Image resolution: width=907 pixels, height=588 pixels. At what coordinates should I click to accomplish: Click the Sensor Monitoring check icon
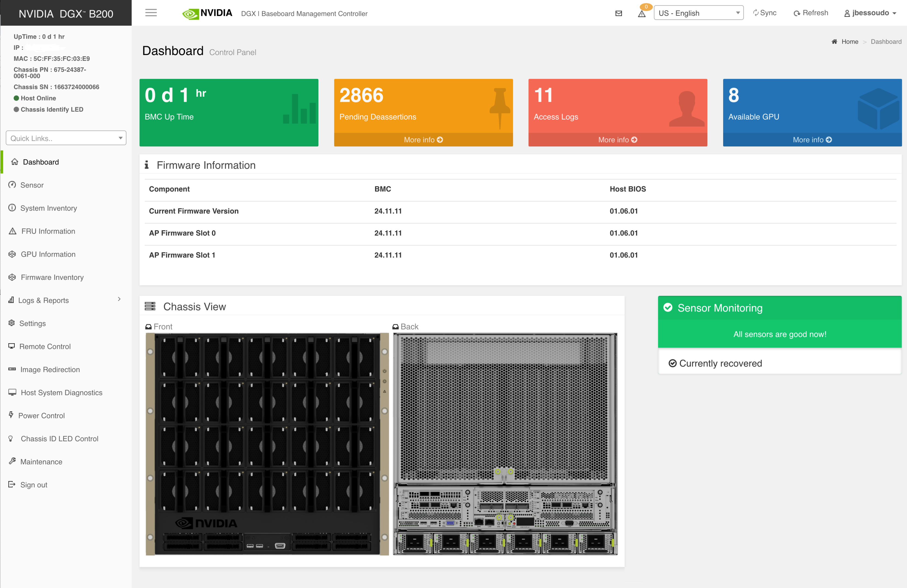668,307
